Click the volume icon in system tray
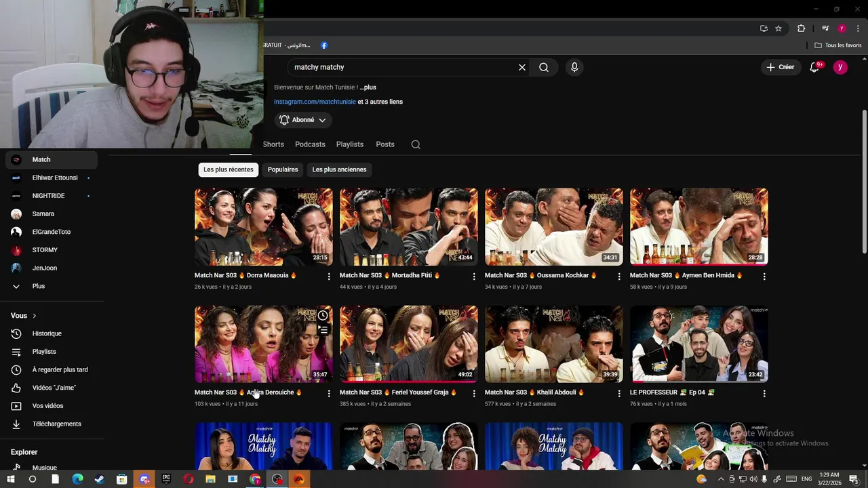This screenshot has height=488, width=868. pos(753,479)
